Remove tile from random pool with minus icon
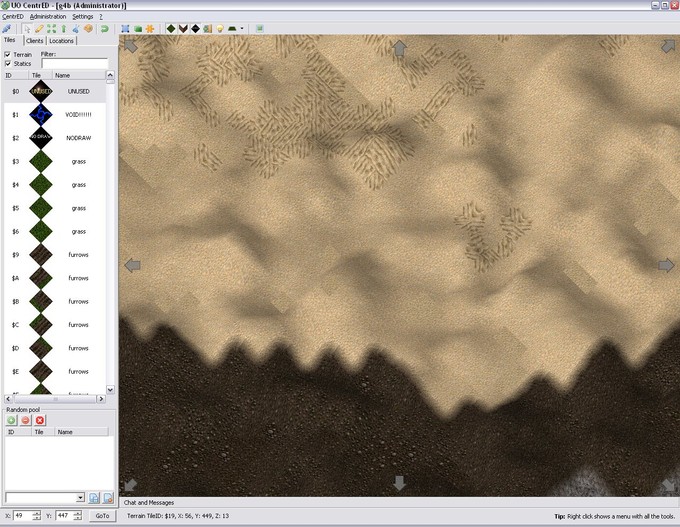 25,421
